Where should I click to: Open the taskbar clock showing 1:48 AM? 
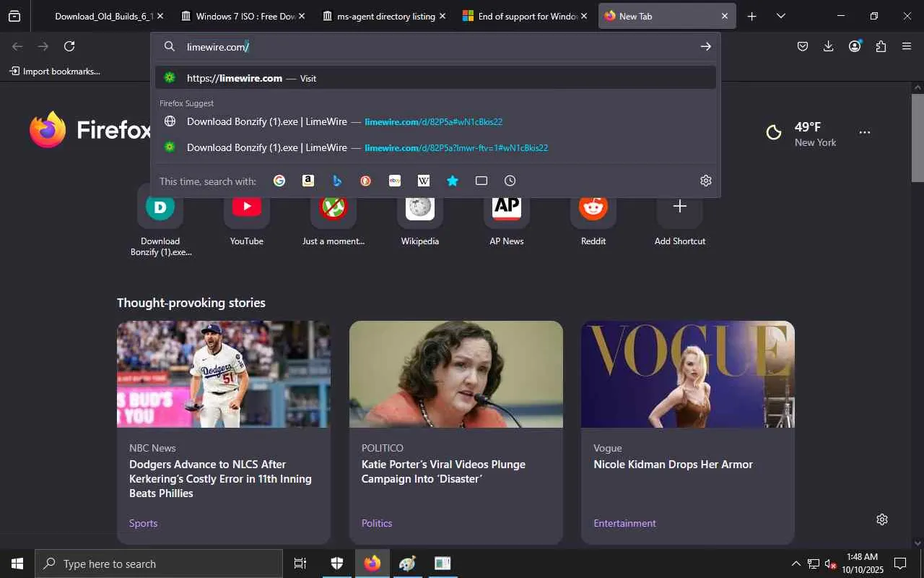click(863, 564)
